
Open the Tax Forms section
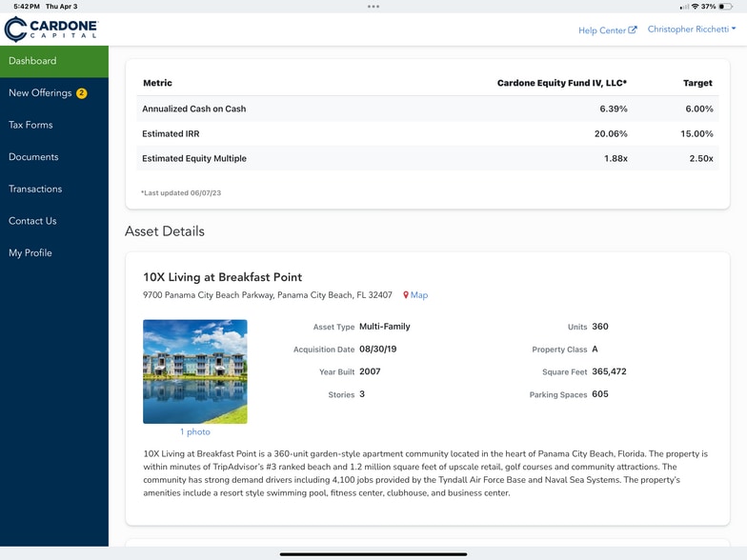click(30, 125)
